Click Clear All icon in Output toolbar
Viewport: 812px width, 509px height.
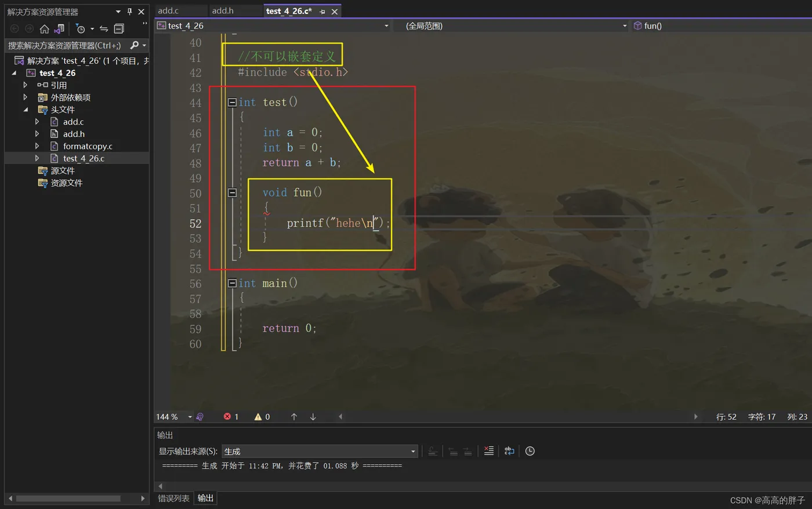tap(489, 451)
